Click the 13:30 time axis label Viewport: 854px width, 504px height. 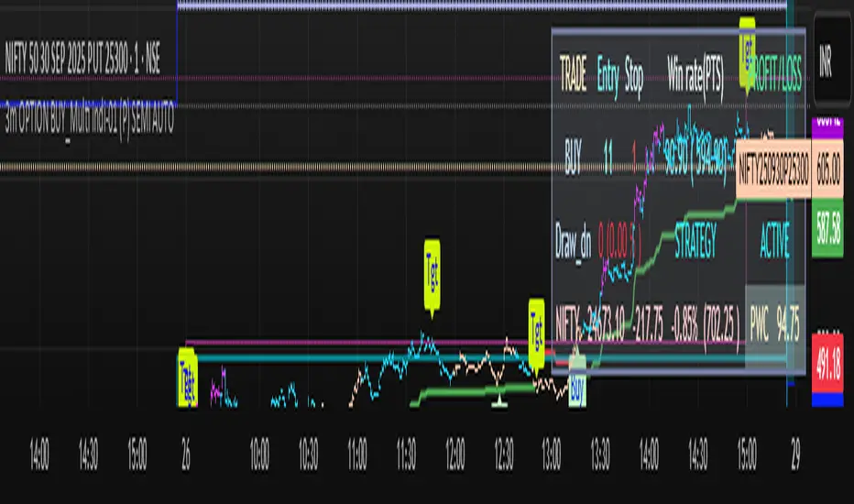(x=600, y=454)
